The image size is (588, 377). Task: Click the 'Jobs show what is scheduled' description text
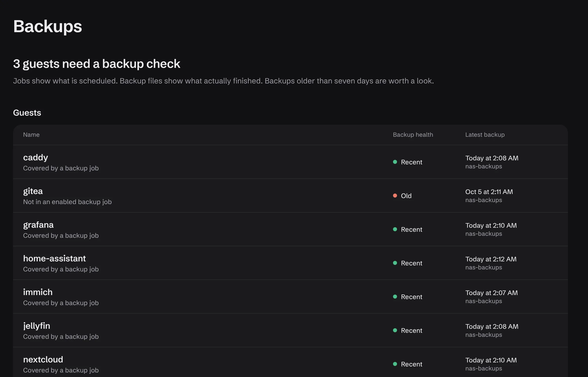(223, 81)
